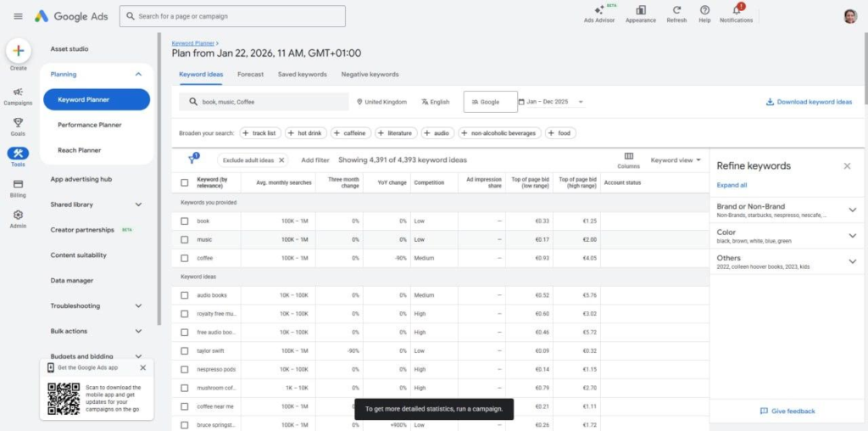This screenshot has width=868, height=431.
Task: Switch to the Forecast tab
Action: [250, 74]
